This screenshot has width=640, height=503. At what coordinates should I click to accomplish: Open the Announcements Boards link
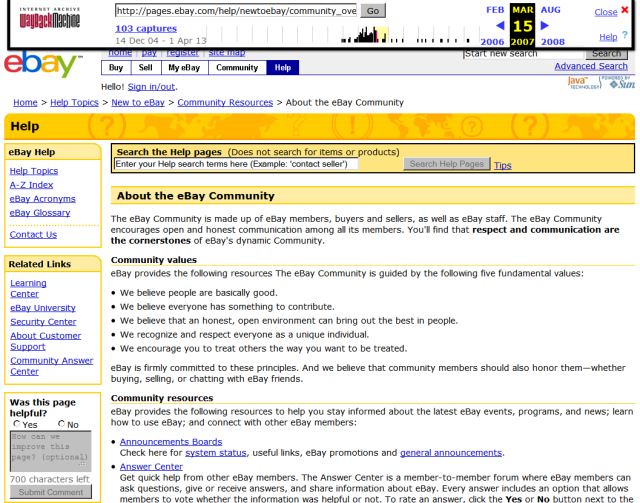(x=171, y=441)
